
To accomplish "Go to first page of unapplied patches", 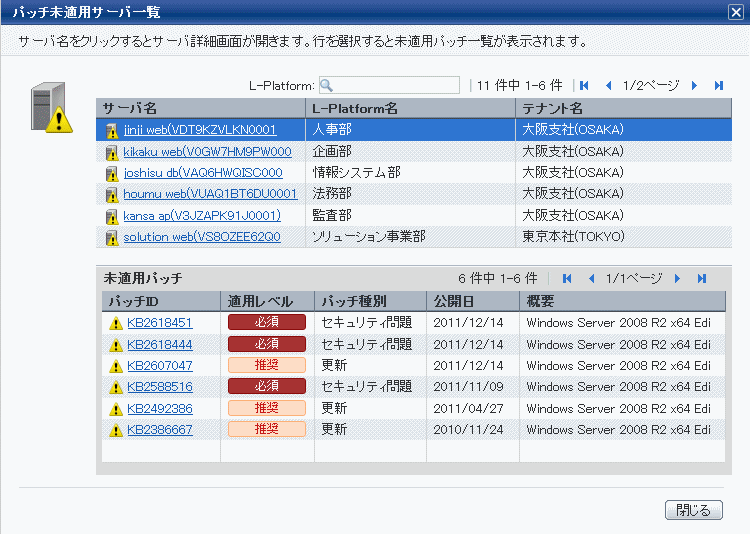I will tap(567, 278).
